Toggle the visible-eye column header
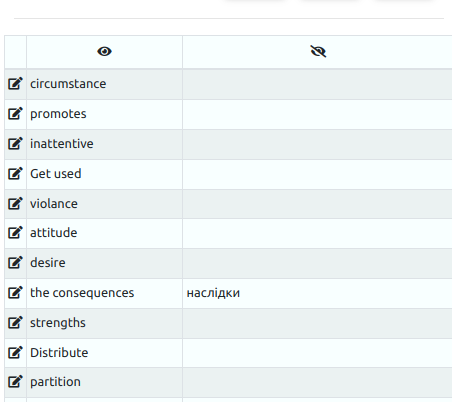This screenshot has height=402, width=452. pyautogui.click(x=104, y=51)
